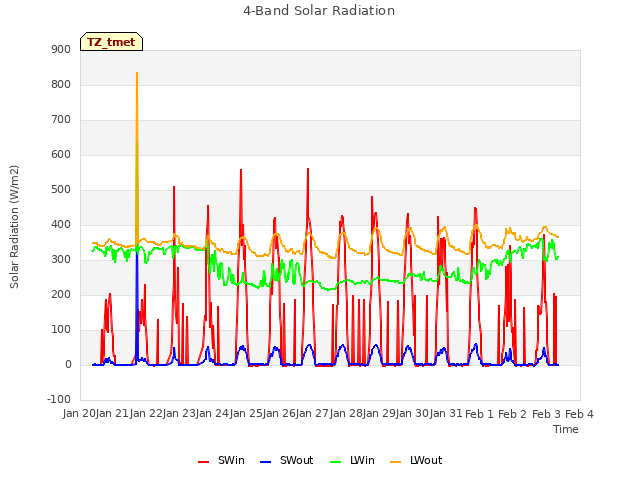Click the tall orange LWout spike peak

pos(137,73)
